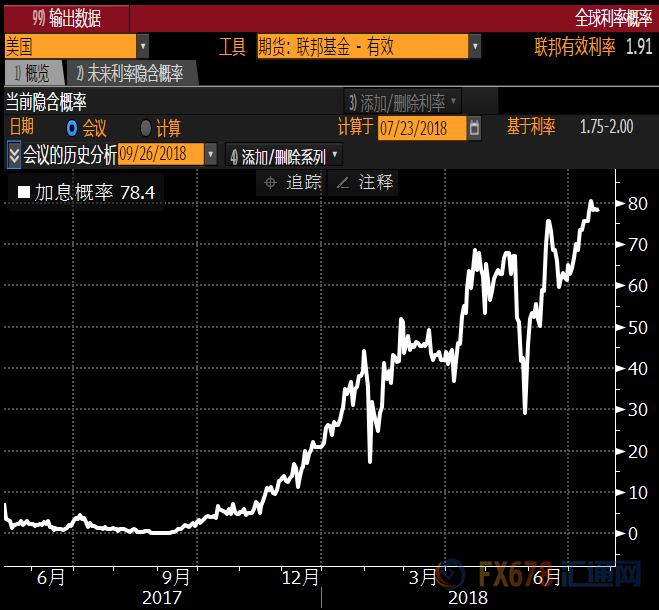Screen dimensions: 659x610
Task: Collapse the 会议的历史分析 section chevron
Action: pyautogui.click(x=14, y=155)
